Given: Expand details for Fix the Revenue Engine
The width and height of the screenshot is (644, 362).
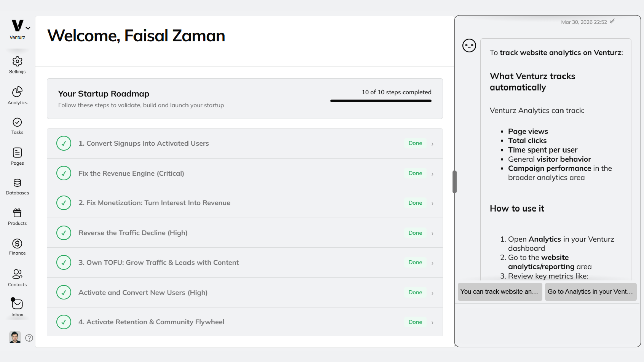Looking at the screenshot, I should pos(432,173).
